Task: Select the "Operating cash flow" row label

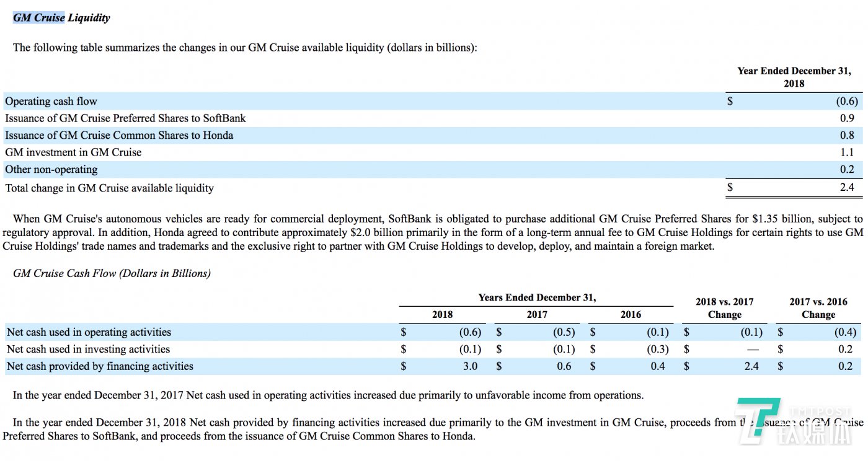Action: (51, 101)
